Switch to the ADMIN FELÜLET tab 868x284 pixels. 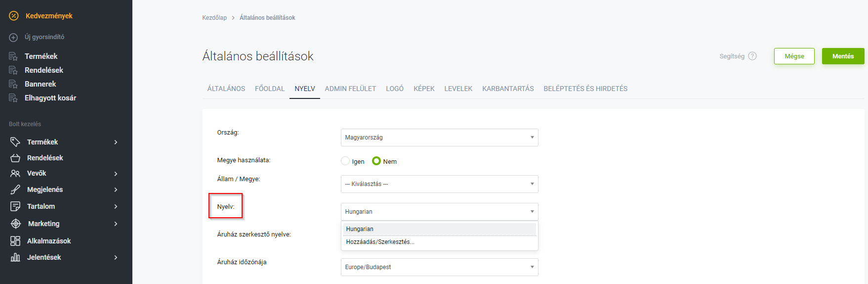[350, 89]
